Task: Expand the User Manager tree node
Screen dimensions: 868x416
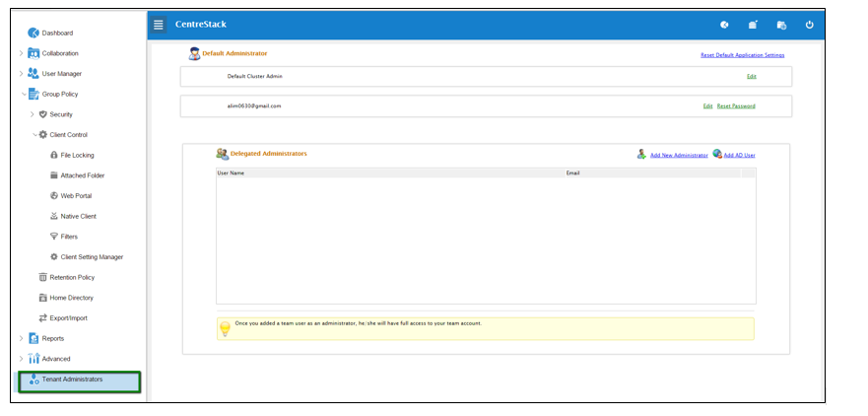Action: pos(21,74)
